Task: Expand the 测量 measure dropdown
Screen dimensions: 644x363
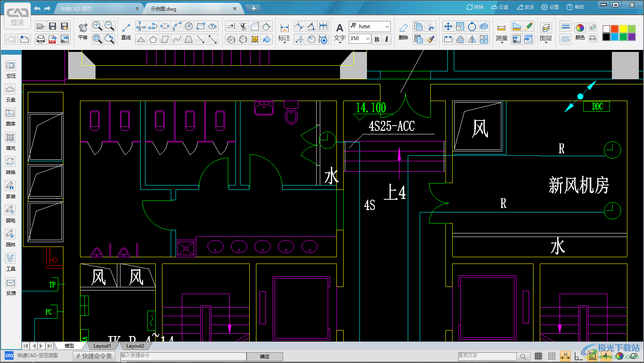Action: click(x=502, y=42)
